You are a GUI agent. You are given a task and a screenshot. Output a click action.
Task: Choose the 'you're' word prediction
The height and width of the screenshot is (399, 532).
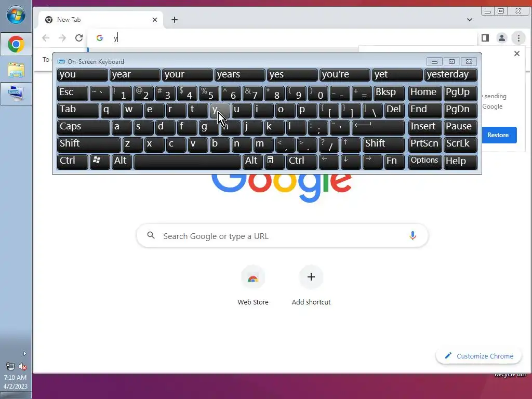345,75
